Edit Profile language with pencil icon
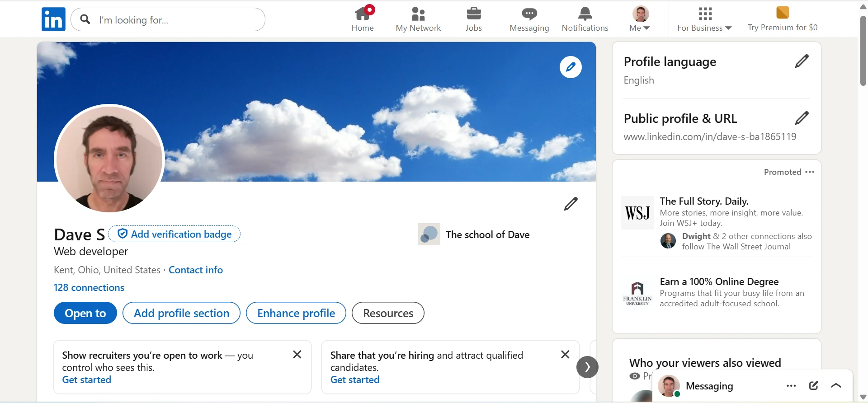 pyautogui.click(x=802, y=61)
